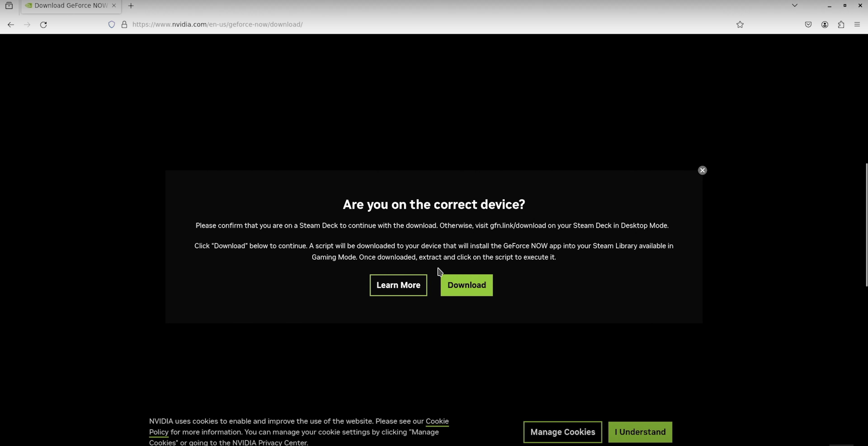The image size is (868, 446).
Task: View site security via padlock icon
Action: point(124,24)
